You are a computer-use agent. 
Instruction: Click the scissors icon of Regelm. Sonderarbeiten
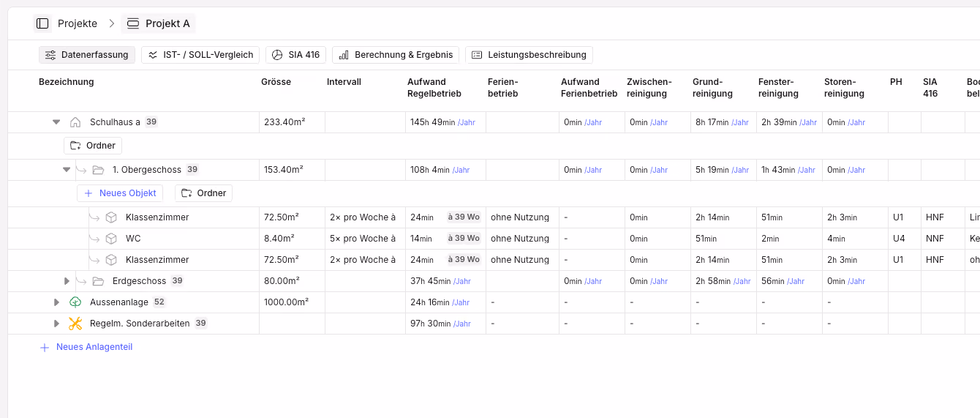click(75, 324)
